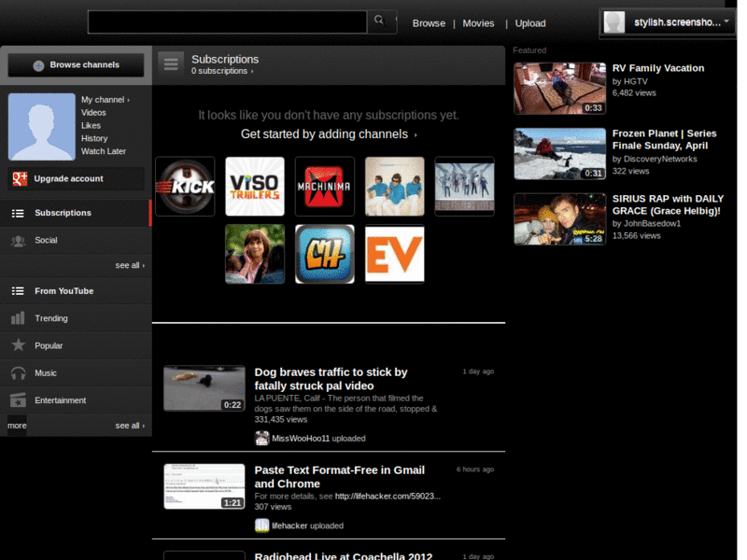The height and width of the screenshot is (560, 747).
Task: Open the woman-on-phone channel thumbnail
Action: [x=255, y=254]
